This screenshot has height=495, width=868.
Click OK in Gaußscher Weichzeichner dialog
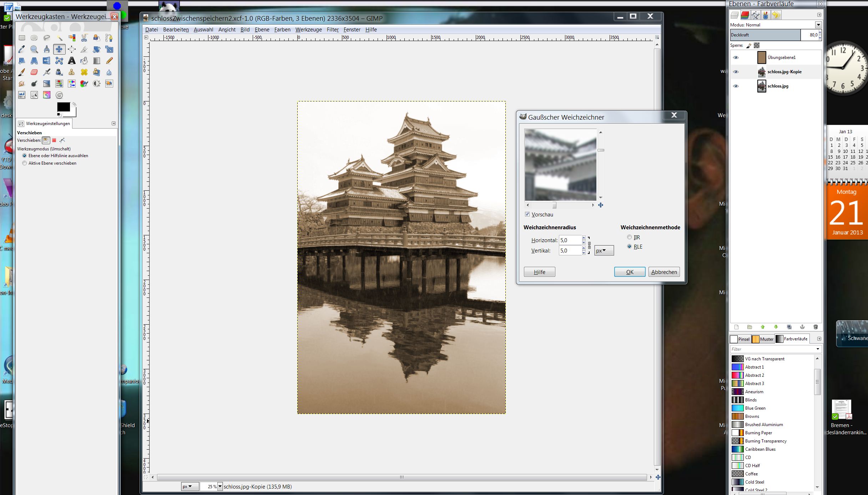point(630,272)
